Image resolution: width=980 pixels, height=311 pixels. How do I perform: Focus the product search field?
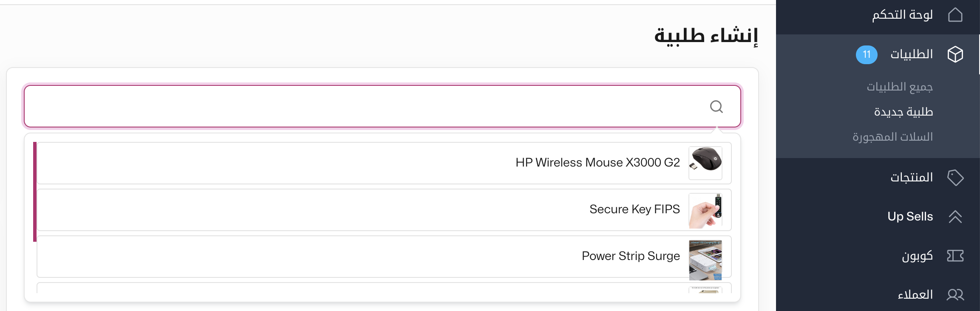[382, 106]
